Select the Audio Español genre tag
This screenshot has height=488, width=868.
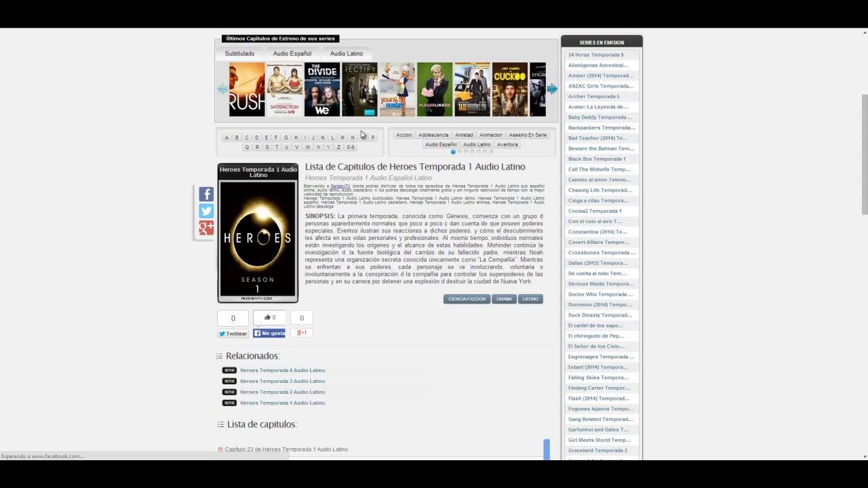441,144
